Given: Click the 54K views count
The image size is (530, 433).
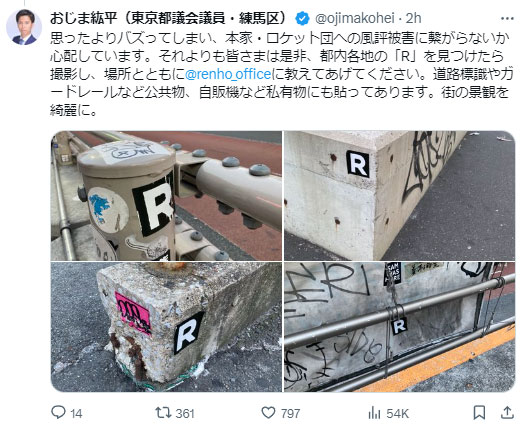Looking at the screenshot, I should [x=398, y=413].
